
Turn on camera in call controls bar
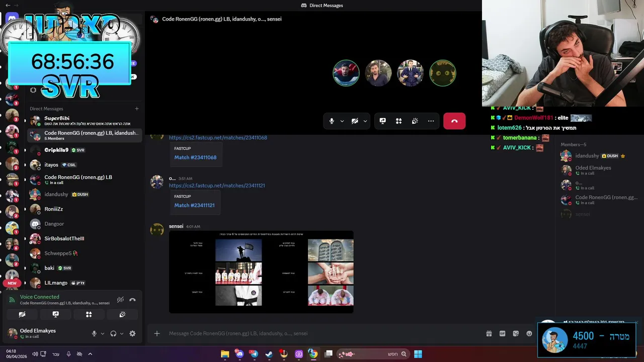[355, 121]
